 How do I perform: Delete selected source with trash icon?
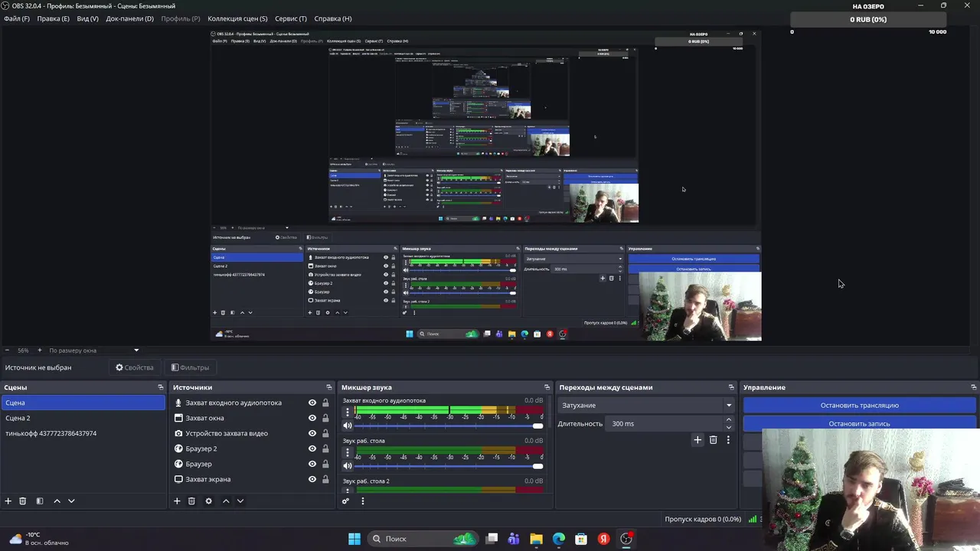click(191, 501)
